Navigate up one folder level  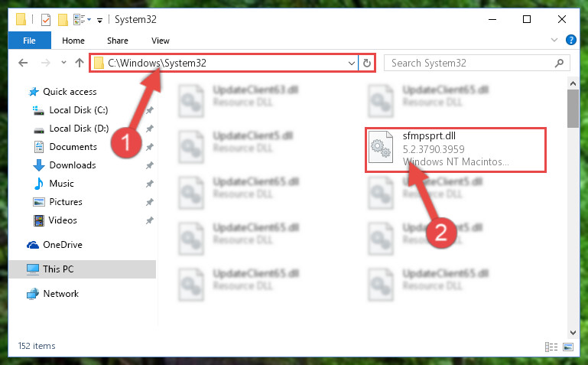pyautogui.click(x=79, y=63)
